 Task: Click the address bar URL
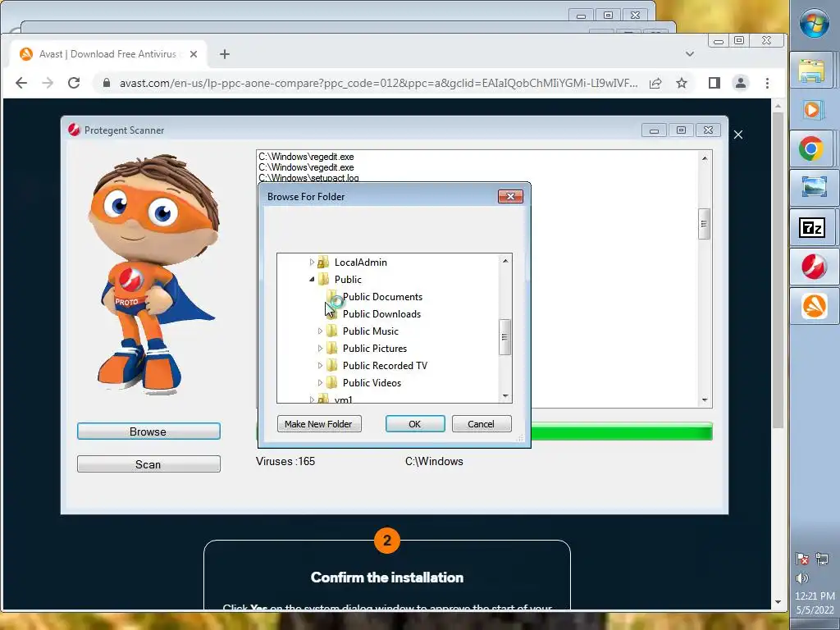(x=378, y=83)
